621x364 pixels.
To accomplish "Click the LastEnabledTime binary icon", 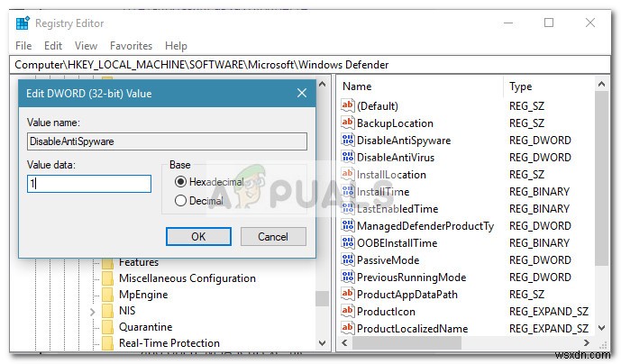I will click(347, 208).
